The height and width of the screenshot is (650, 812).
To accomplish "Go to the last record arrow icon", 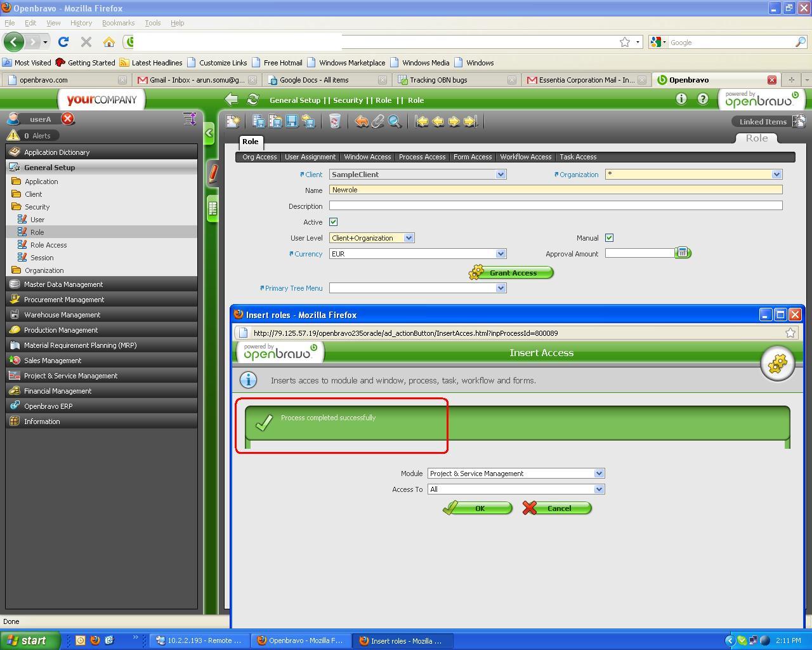I will tap(471, 121).
